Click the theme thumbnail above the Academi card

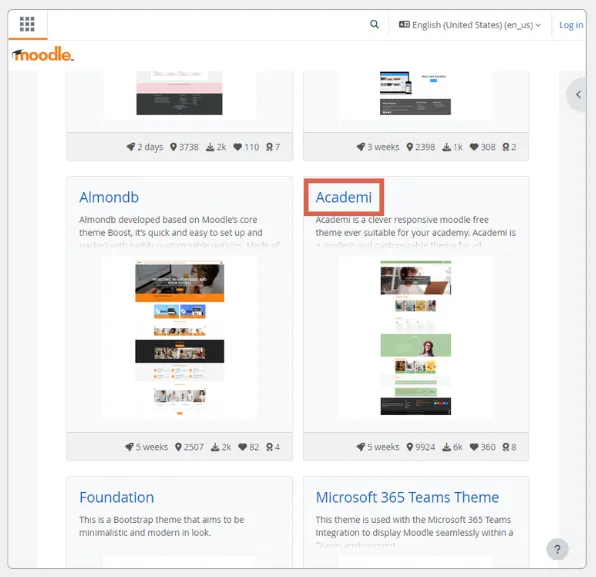point(415,93)
